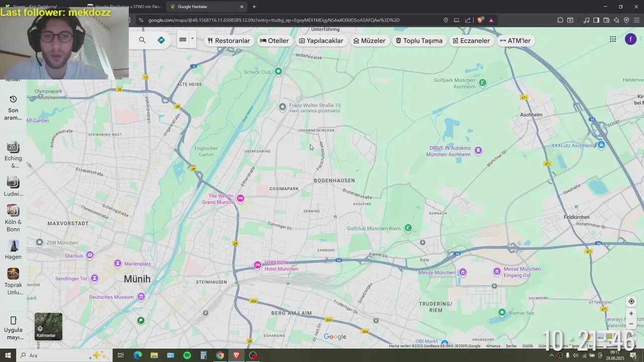Open the Brave wallet icon

606,20
